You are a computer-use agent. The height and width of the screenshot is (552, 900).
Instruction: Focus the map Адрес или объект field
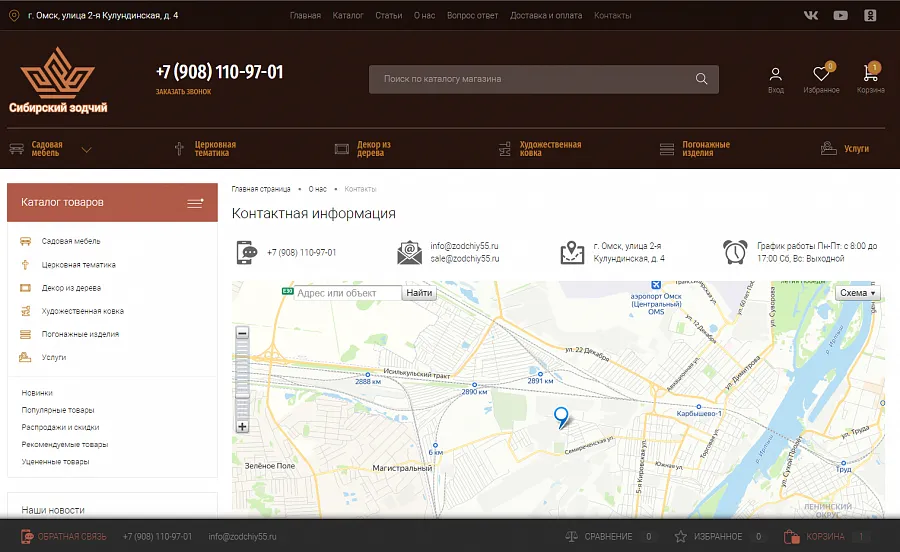pos(347,293)
